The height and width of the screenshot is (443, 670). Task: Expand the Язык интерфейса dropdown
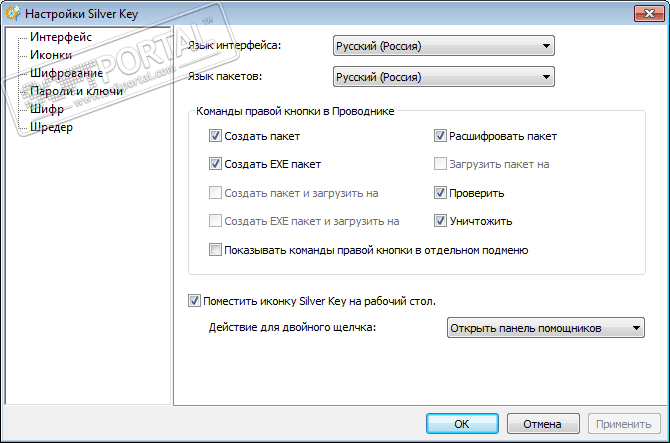(443, 45)
